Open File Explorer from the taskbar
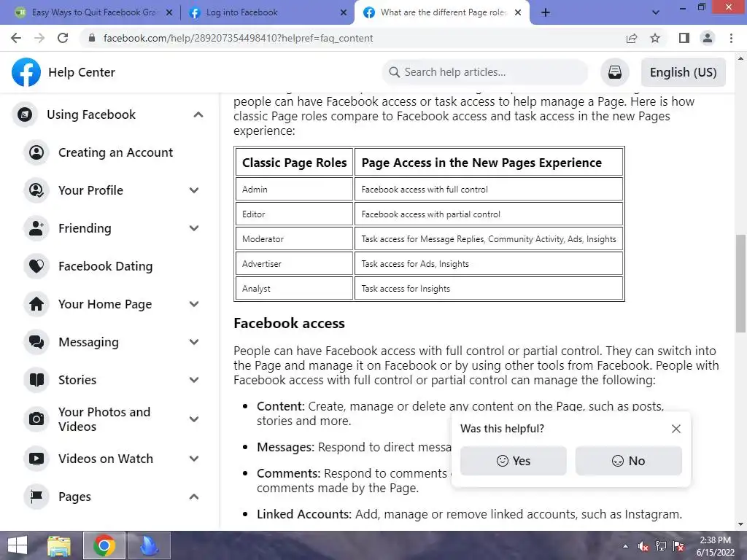Screen dimensions: 747x560 click(x=59, y=545)
